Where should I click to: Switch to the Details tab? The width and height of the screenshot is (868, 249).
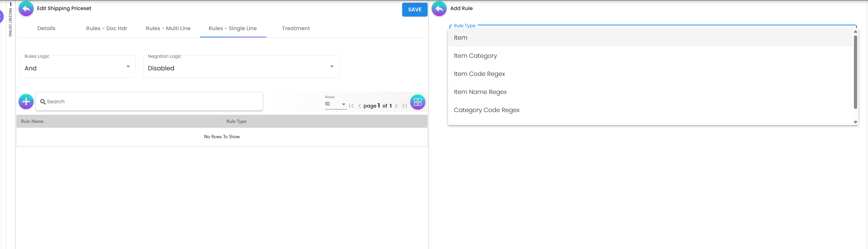(x=46, y=28)
